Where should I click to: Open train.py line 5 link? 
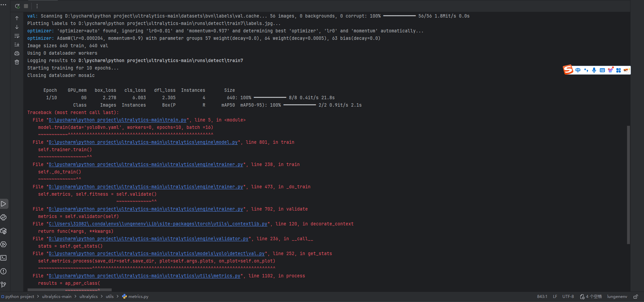118,120
